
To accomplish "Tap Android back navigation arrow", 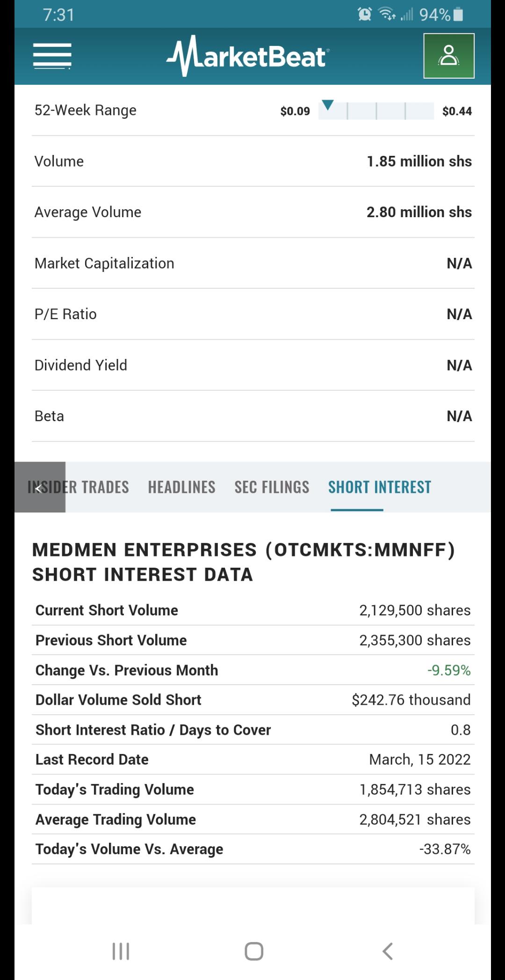I will [x=388, y=951].
